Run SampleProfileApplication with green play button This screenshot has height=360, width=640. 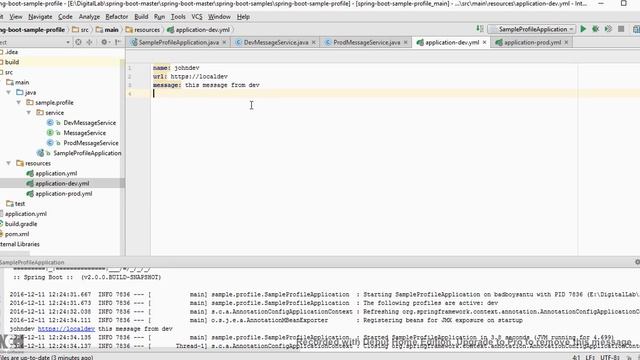pyautogui.click(x=583, y=29)
